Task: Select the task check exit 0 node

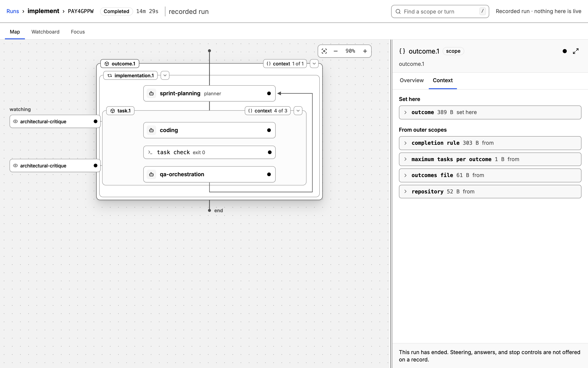Action: 209,152
